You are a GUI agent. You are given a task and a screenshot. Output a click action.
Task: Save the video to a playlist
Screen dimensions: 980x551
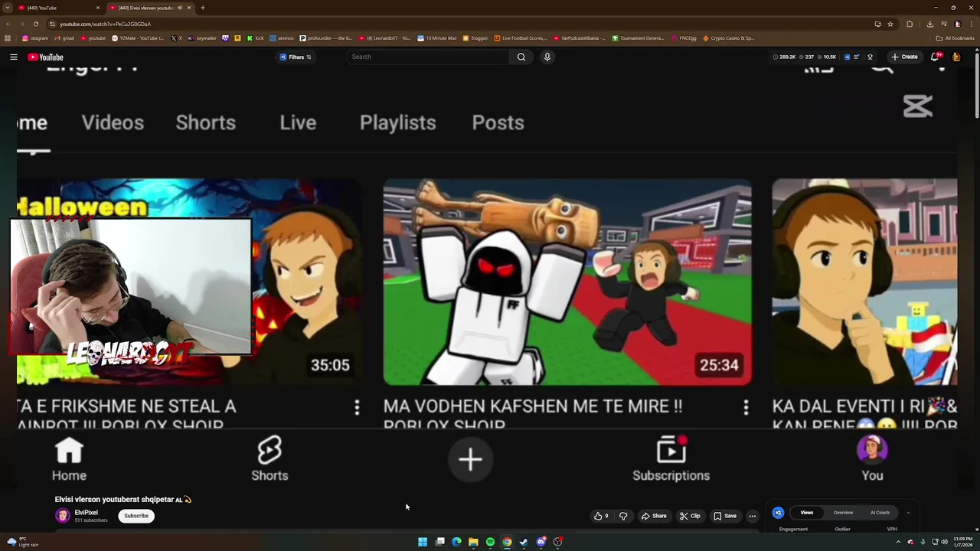pos(725,516)
